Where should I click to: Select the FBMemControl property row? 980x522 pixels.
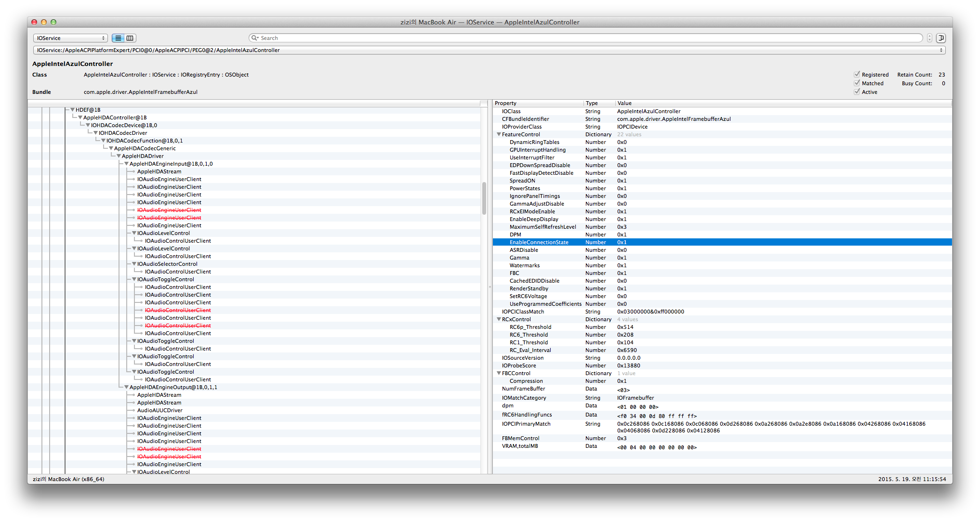click(722, 438)
